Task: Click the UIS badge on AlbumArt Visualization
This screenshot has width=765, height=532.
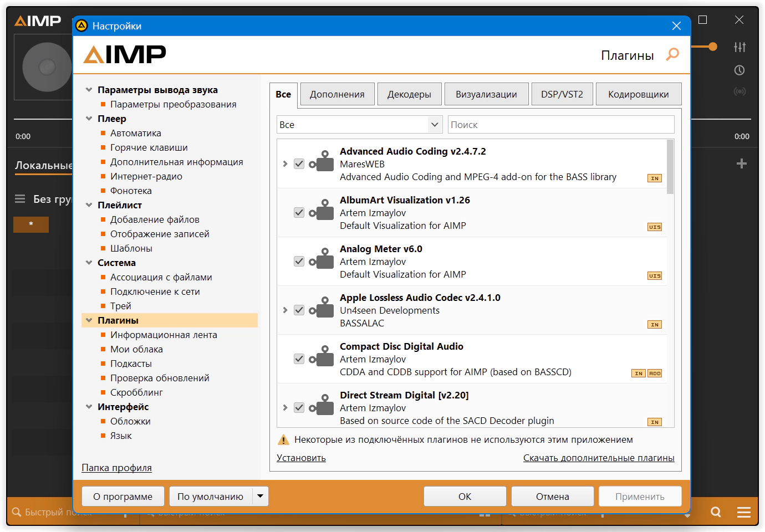Action: (x=655, y=227)
